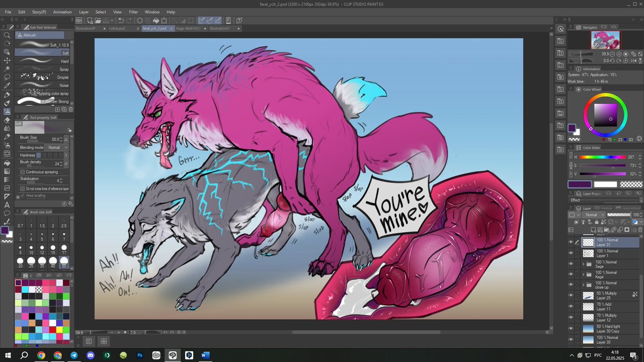Open the Filter menu
This screenshot has height=362, width=644.
(134, 12)
